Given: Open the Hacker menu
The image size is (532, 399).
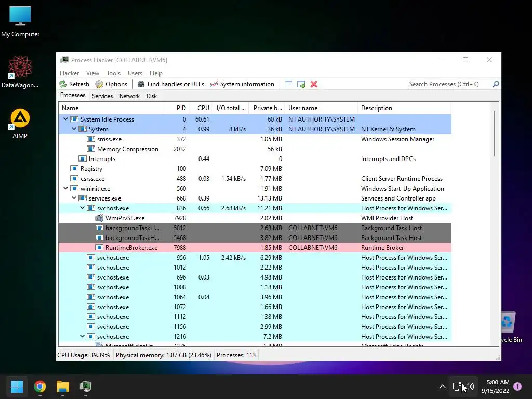Looking at the screenshot, I should click(x=69, y=73).
